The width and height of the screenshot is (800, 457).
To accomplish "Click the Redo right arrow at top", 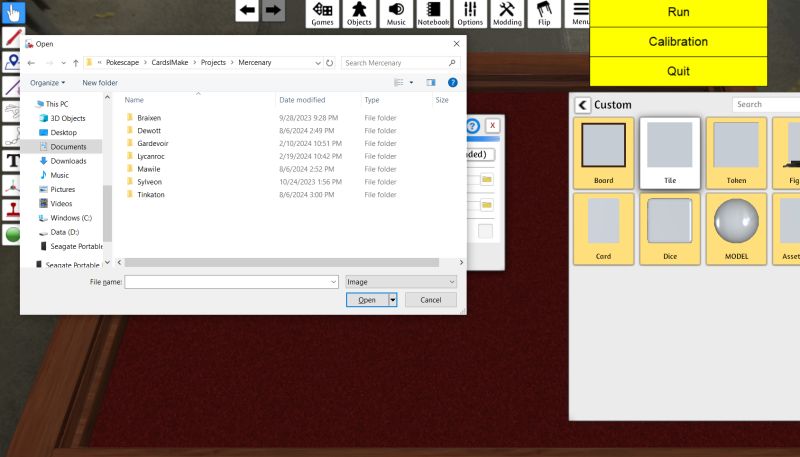I will [273, 10].
